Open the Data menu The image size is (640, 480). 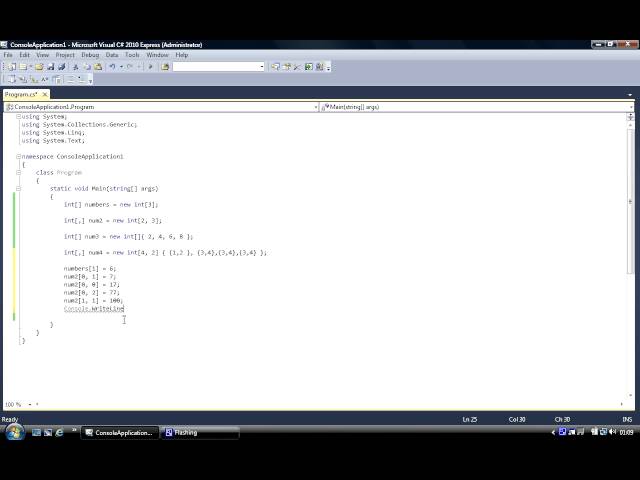[112, 55]
